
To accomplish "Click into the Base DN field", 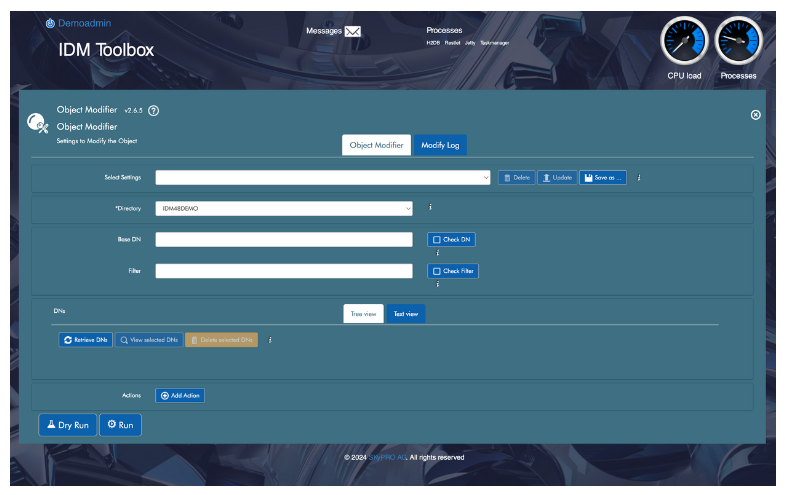I will (x=283, y=240).
